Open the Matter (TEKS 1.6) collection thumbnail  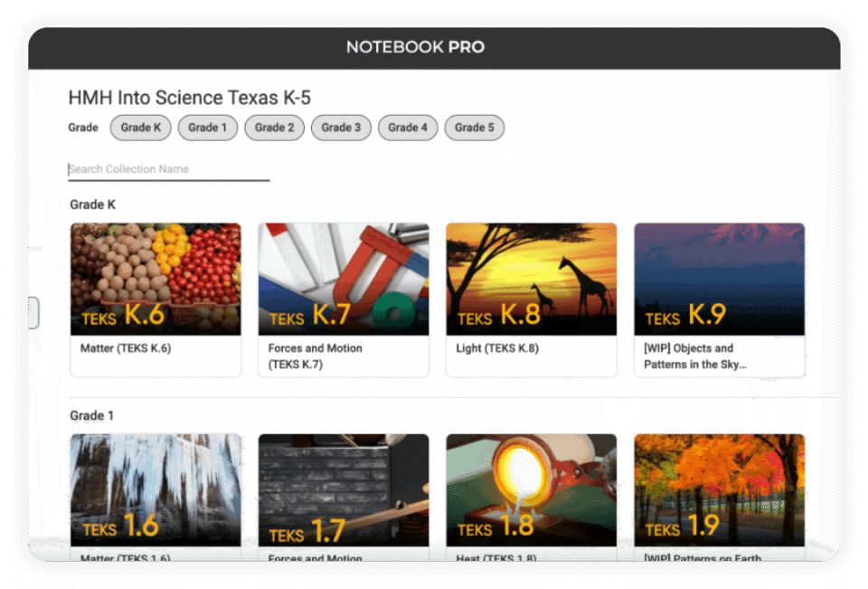155,489
